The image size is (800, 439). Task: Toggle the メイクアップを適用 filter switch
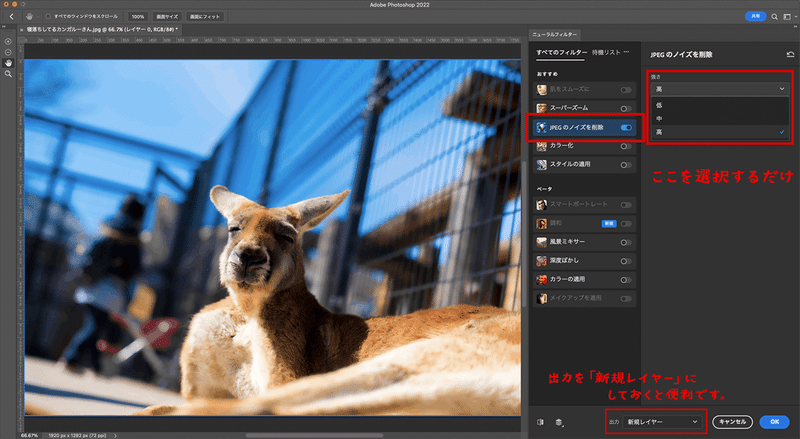(x=626, y=299)
